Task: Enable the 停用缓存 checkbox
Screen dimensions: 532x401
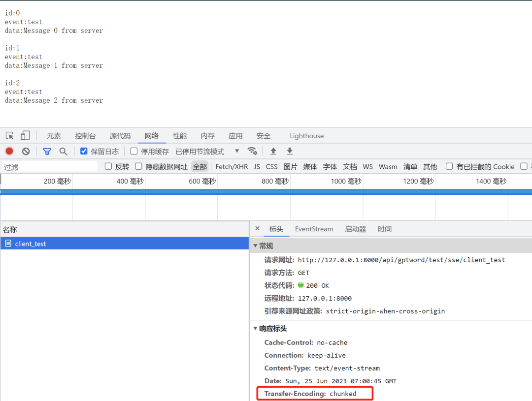Action: tap(134, 151)
